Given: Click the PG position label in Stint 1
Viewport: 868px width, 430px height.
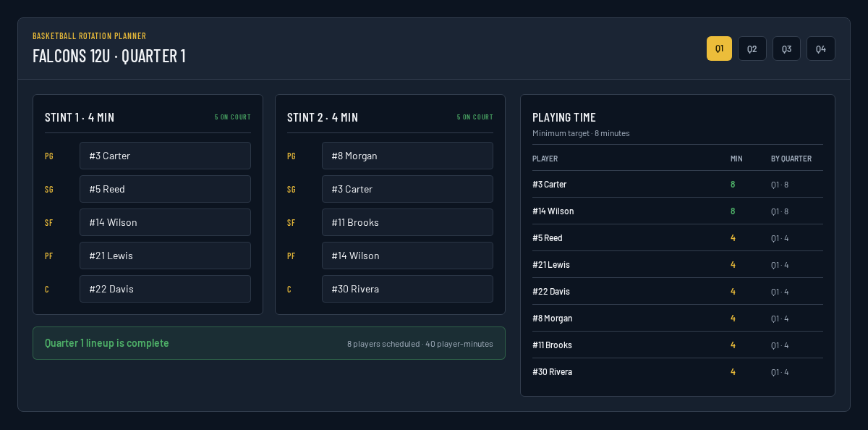Looking at the screenshot, I should coord(49,156).
